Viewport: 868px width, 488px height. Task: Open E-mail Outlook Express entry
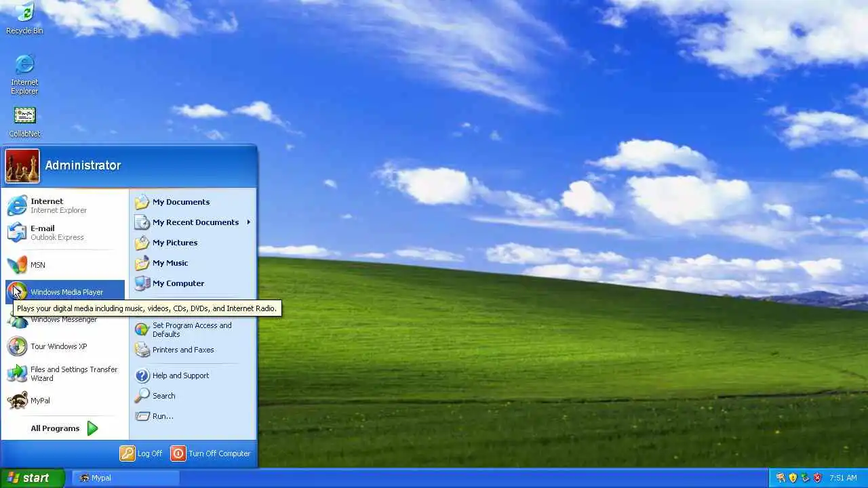pos(65,232)
